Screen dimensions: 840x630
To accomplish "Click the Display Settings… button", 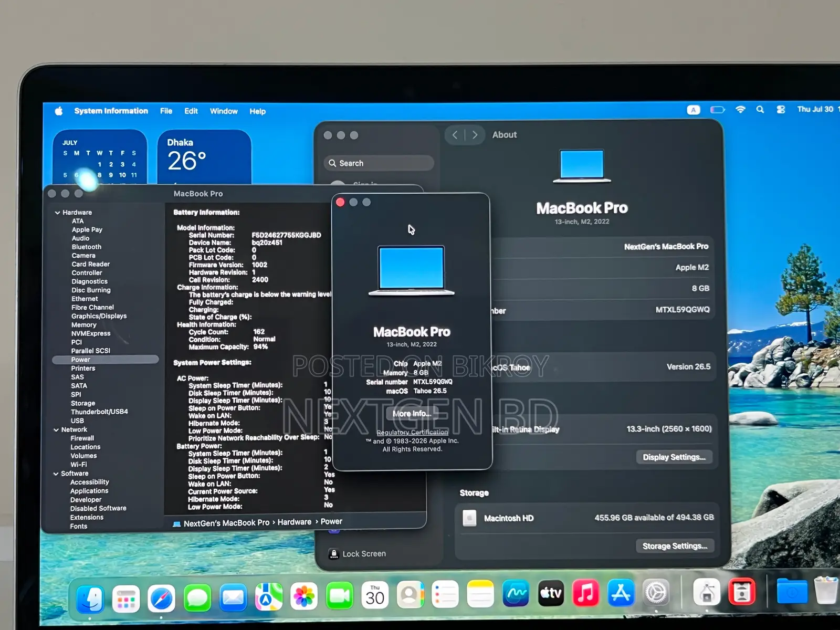I will pyautogui.click(x=674, y=457).
